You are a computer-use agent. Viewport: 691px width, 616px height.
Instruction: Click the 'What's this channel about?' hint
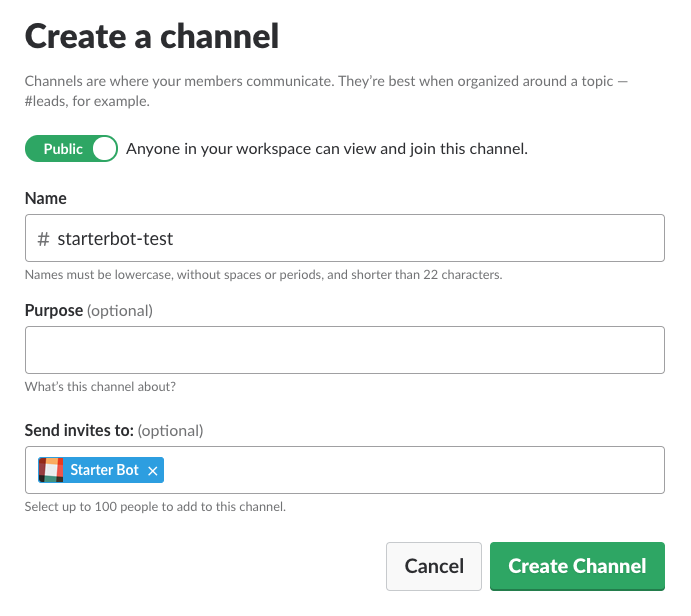pos(100,386)
